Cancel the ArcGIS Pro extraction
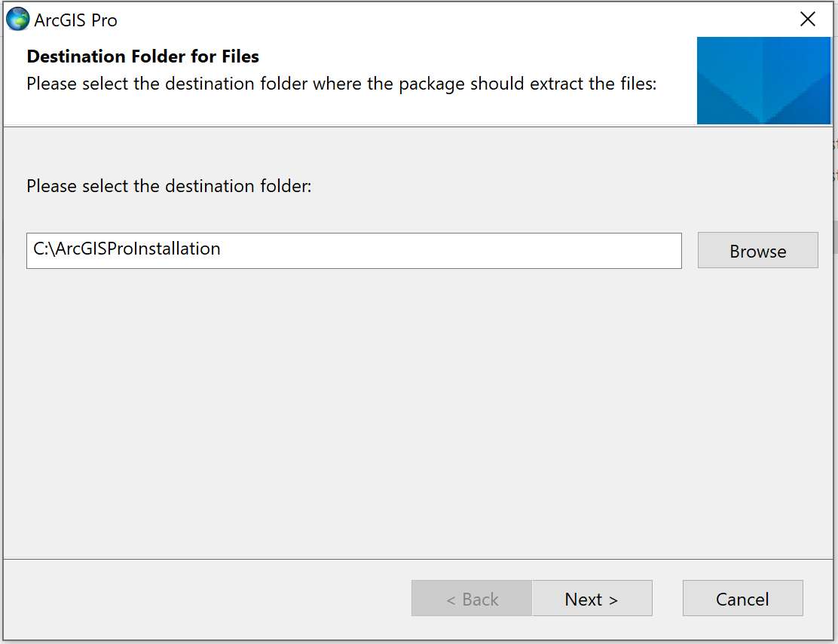Image resolution: width=838 pixels, height=644 pixels. coord(742,599)
